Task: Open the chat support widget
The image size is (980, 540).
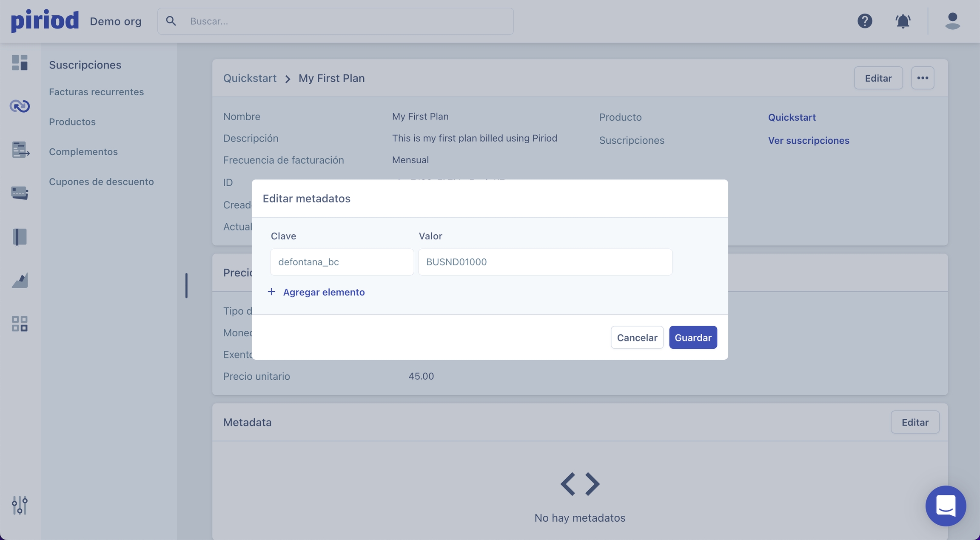Action: (x=946, y=506)
